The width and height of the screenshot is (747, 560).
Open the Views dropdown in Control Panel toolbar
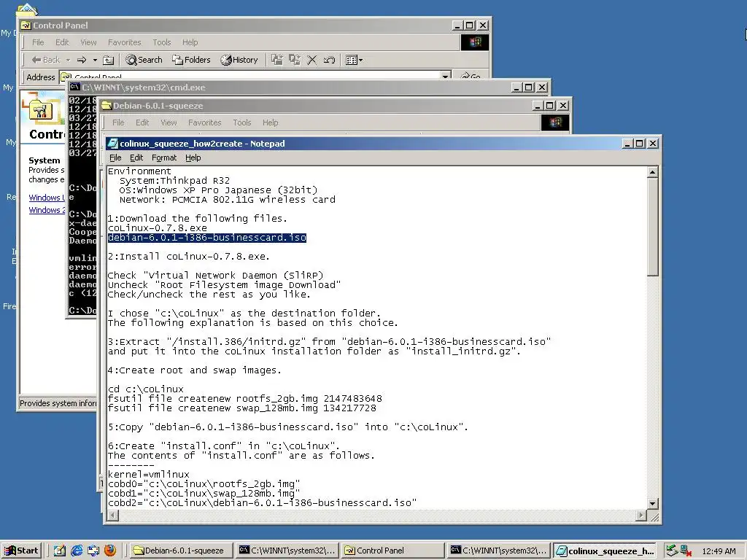[x=354, y=60]
